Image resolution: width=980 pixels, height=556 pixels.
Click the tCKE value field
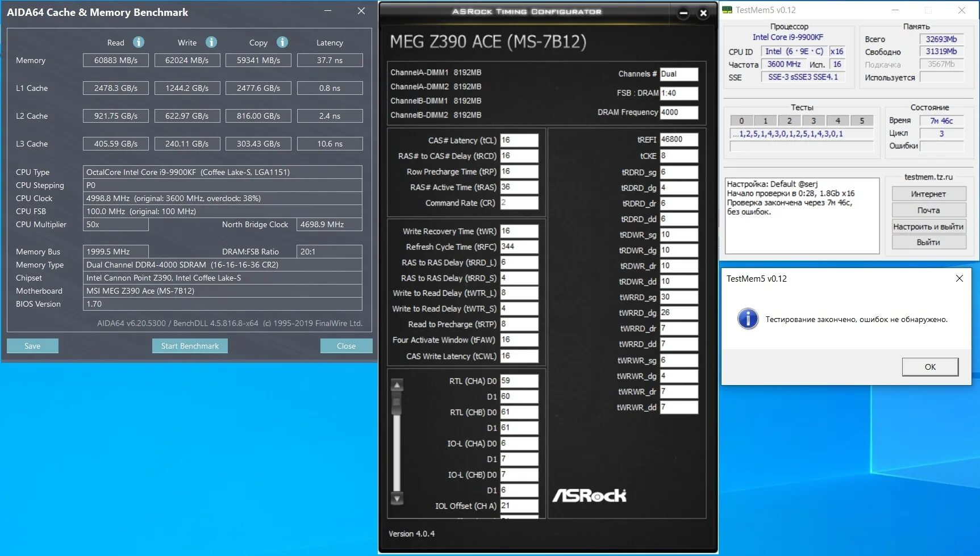[679, 156]
